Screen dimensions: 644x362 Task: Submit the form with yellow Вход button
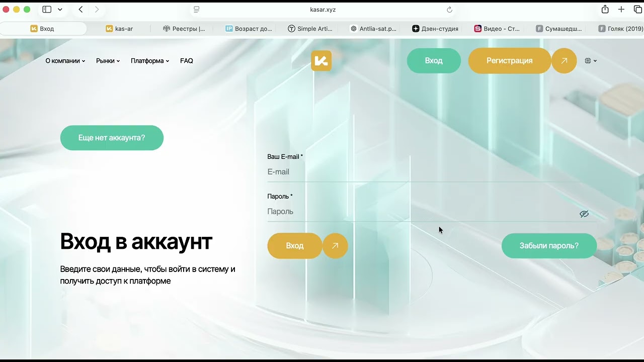coord(295,246)
